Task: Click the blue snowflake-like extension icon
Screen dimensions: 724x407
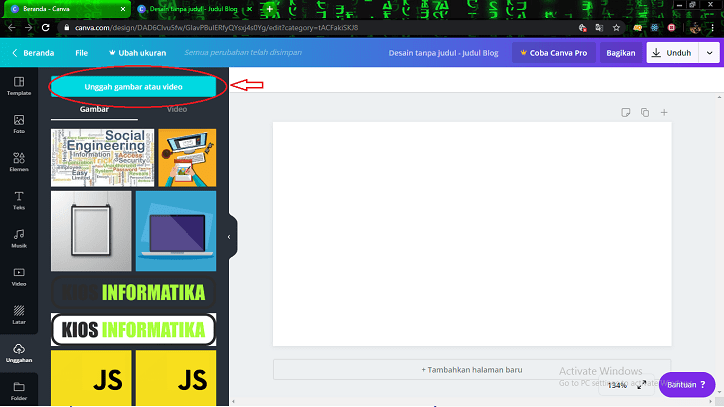Action: [x=654, y=28]
